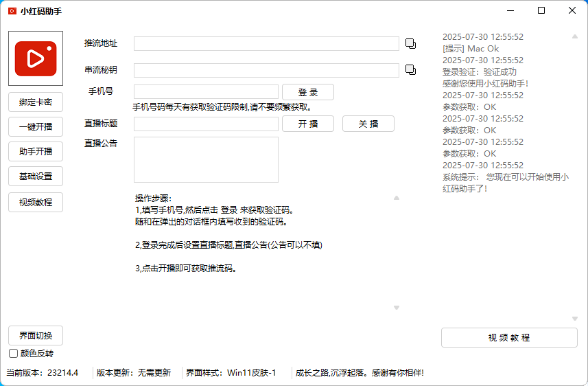
Task: Enable the 颜色反转 checkbox
Action: click(14, 353)
